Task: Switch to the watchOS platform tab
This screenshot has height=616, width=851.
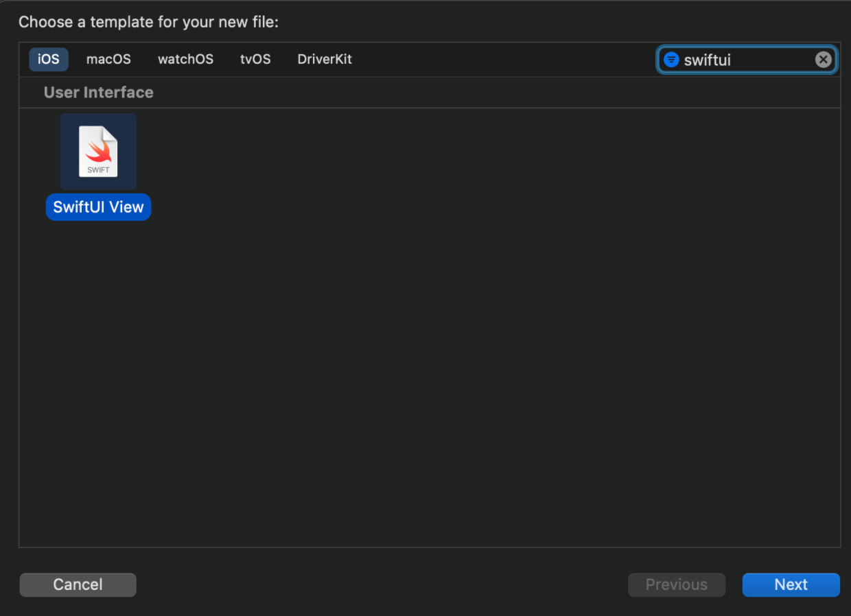Action: pos(185,59)
